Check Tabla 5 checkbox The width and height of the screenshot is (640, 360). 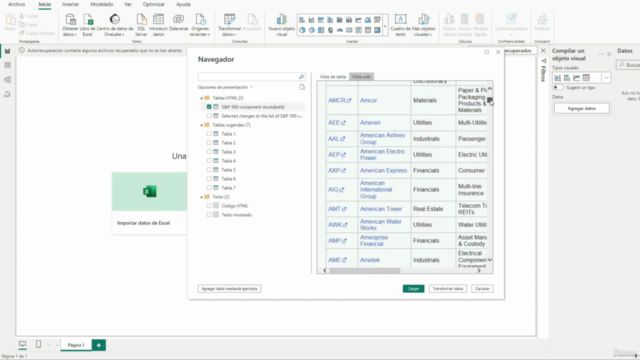click(209, 170)
